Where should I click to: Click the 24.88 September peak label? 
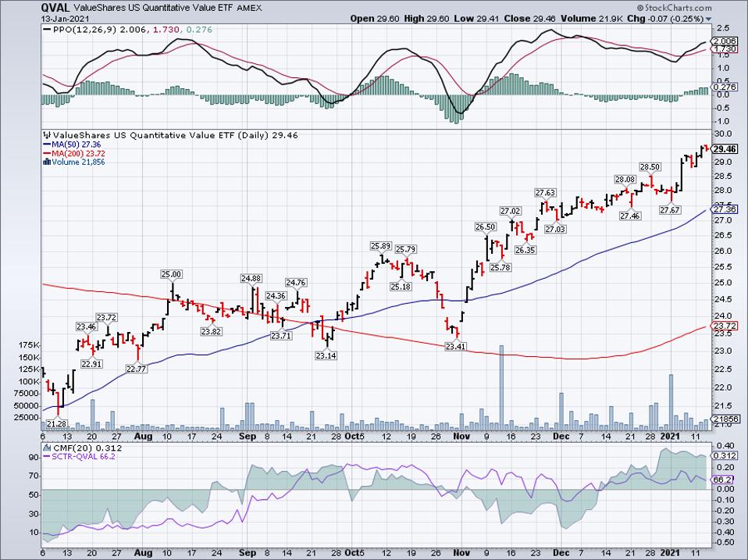click(x=251, y=278)
